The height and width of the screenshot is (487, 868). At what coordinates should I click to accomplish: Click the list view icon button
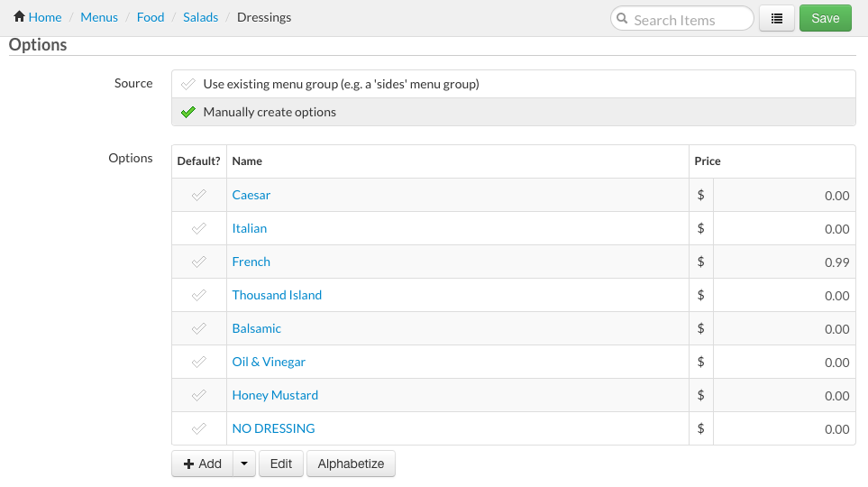(x=777, y=18)
